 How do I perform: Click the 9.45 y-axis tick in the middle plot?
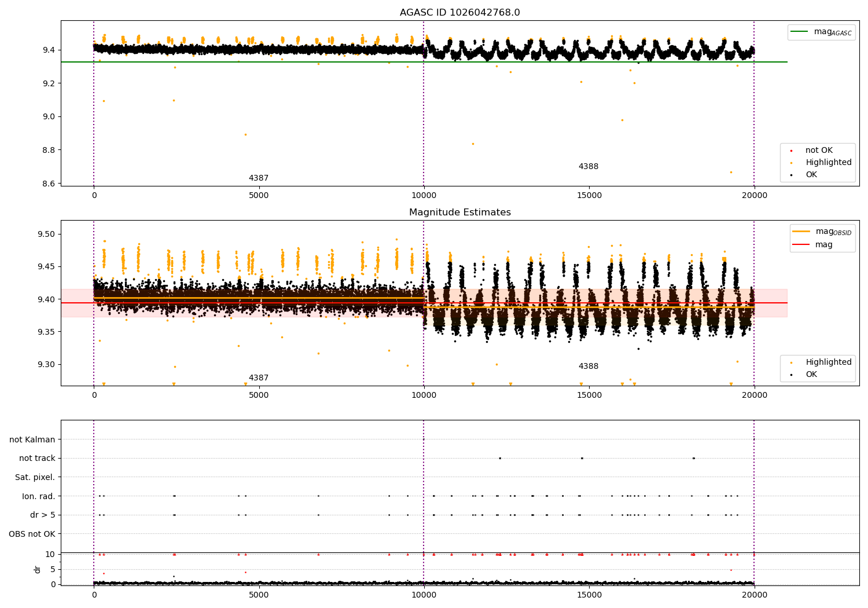tap(47, 267)
